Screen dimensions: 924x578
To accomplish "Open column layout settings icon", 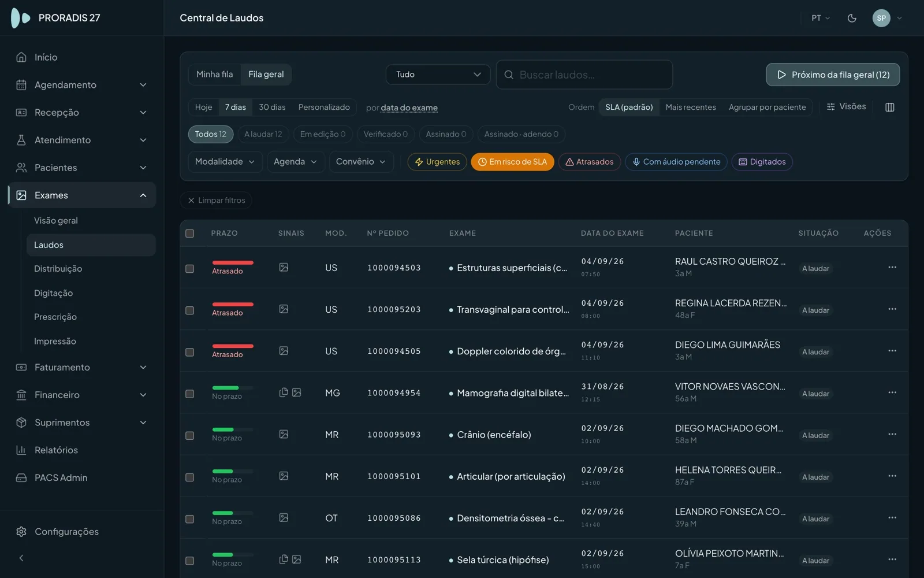I will point(889,107).
